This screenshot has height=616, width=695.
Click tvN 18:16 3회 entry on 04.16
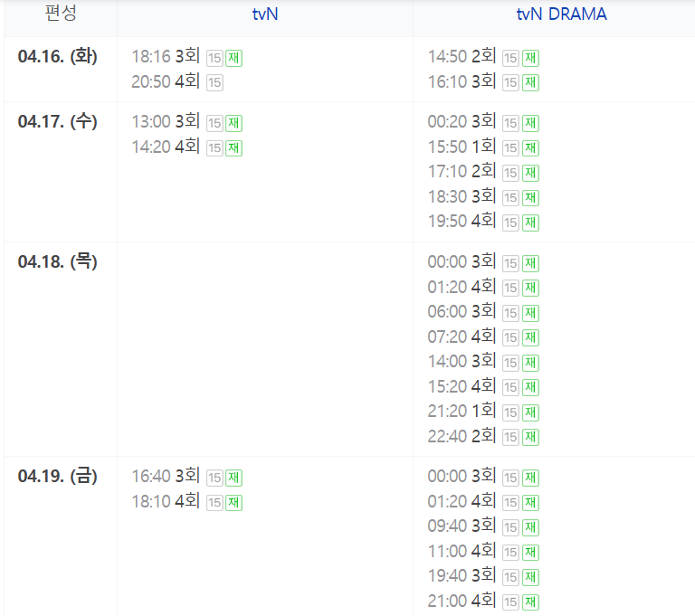(166, 56)
